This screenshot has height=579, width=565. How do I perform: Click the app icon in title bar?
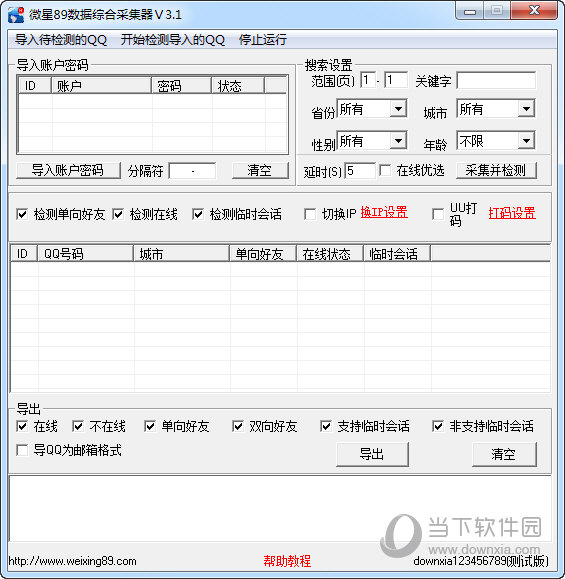(x=16, y=15)
